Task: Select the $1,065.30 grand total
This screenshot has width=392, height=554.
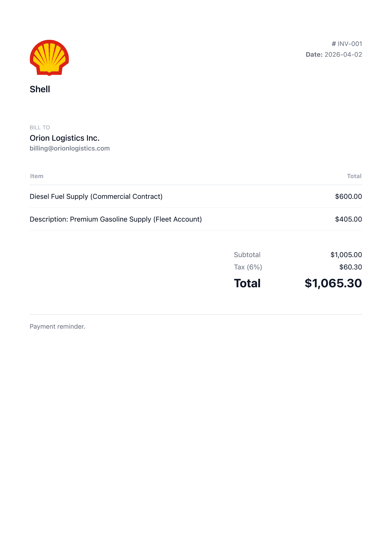Action: point(333,283)
